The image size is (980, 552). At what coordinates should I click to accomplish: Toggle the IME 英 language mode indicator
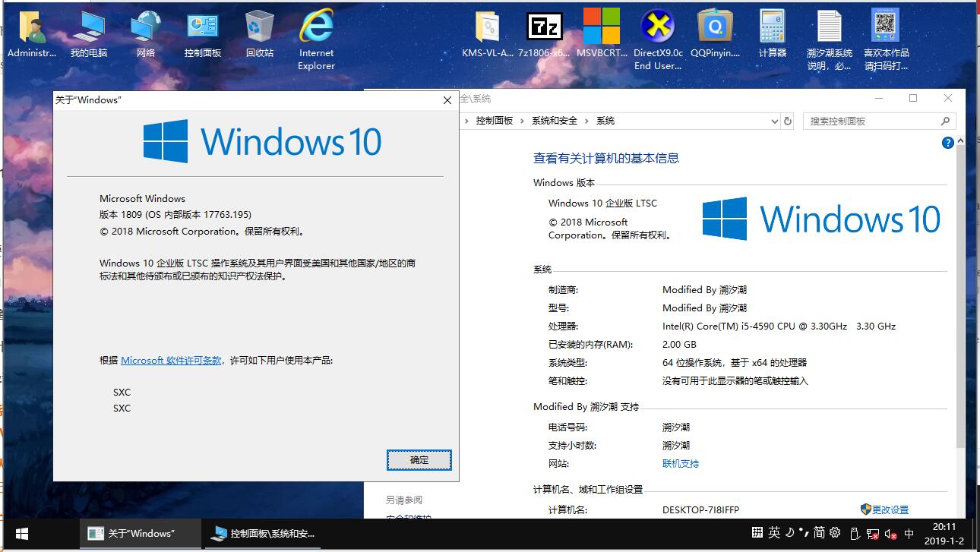pos(773,533)
